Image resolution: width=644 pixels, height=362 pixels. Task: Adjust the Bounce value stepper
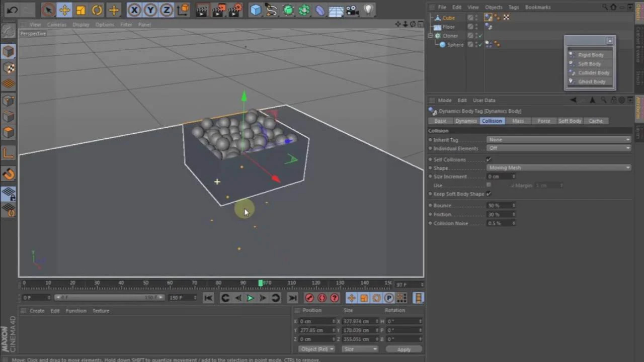[x=513, y=205]
